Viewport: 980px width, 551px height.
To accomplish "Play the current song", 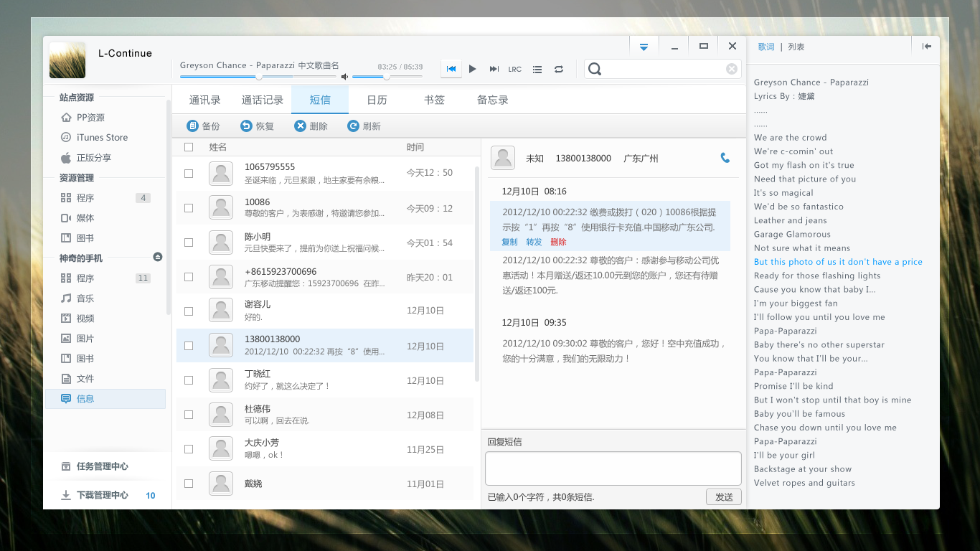I will coord(472,69).
